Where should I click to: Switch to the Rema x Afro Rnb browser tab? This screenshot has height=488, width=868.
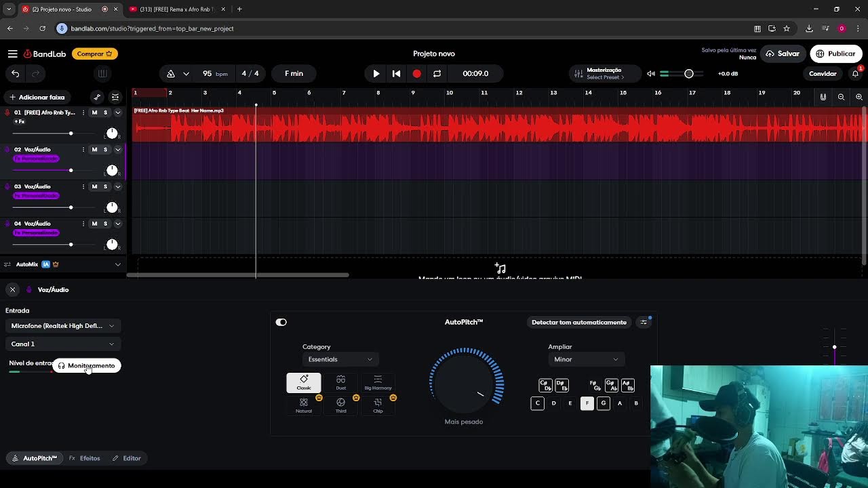tap(178, 9)
